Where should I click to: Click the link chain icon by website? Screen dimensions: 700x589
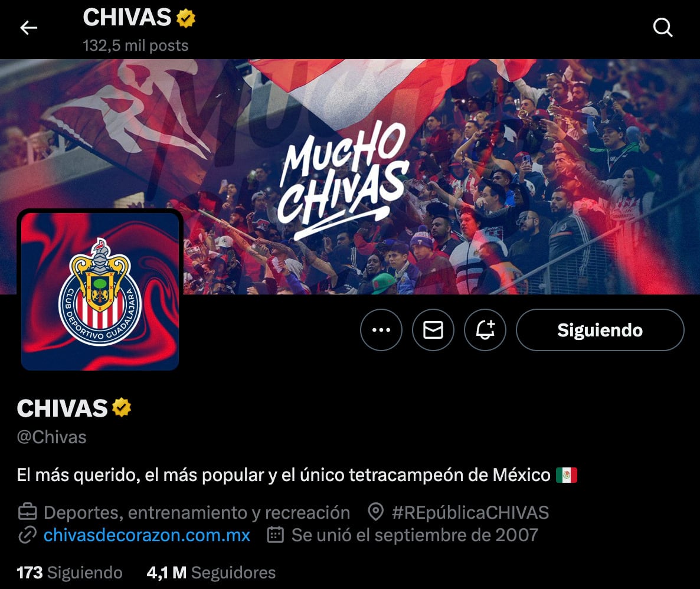[27, 535]
